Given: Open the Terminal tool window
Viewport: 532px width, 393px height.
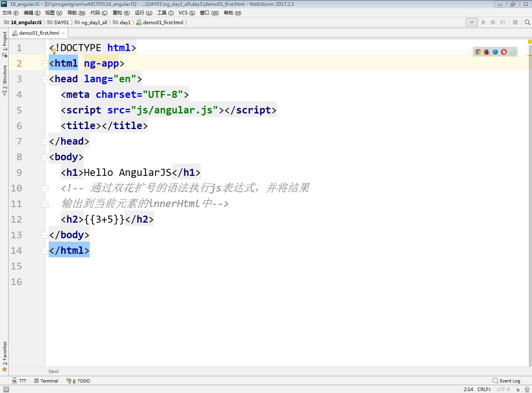Looking at the screenshot, I should coord(46,381).
